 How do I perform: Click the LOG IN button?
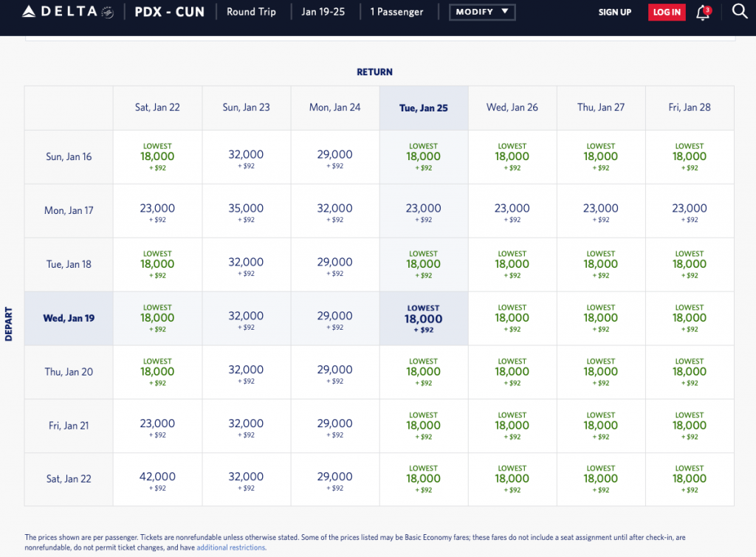(666, 13)
